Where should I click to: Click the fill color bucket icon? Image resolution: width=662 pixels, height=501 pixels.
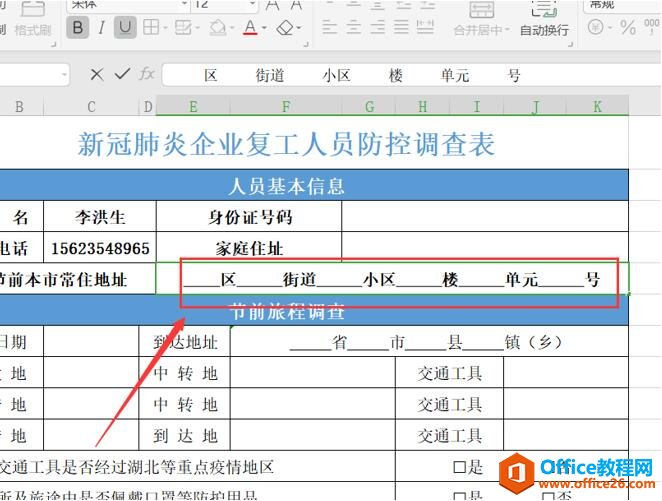coord(218,27)
